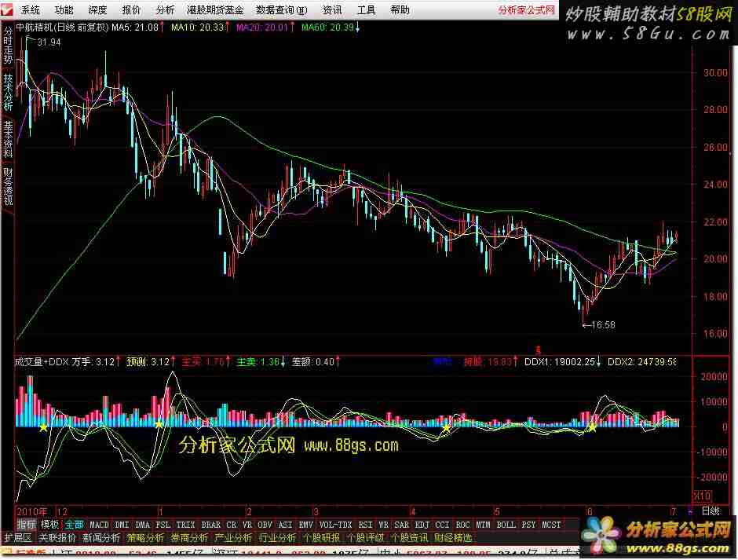Switch to 财务透视 side tab
The image size is (738, 560).
tap(8, 185)
